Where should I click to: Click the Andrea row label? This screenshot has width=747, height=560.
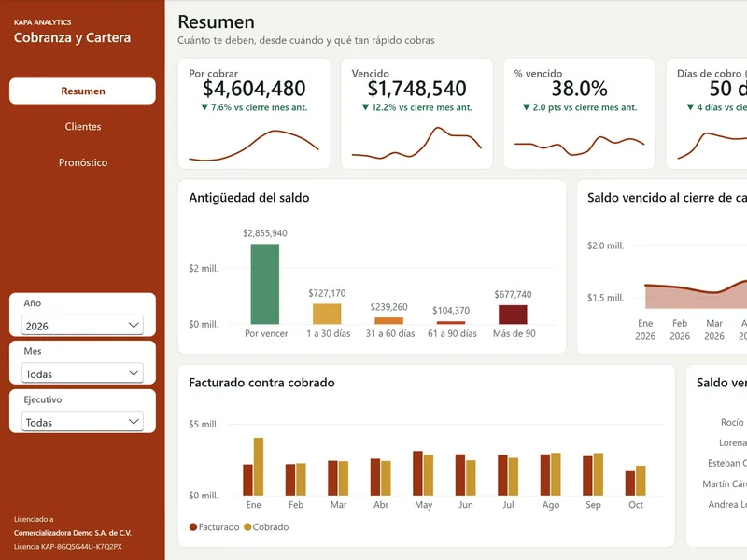tap(727, 504)
